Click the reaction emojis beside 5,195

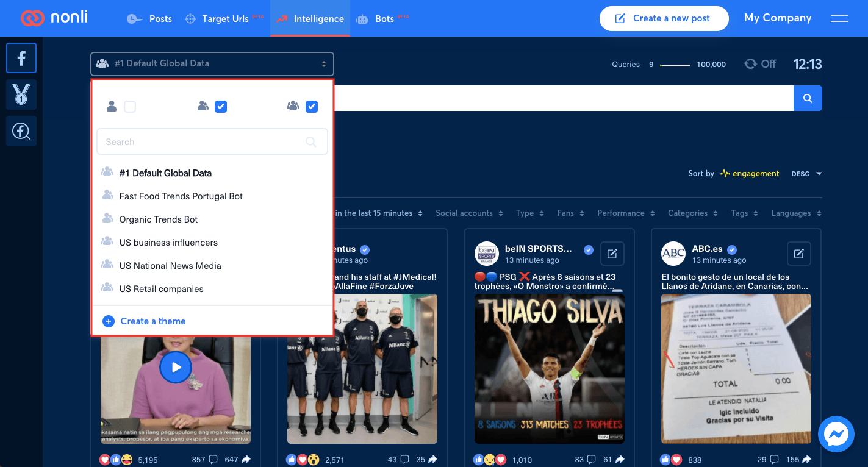tap(116, 459)
